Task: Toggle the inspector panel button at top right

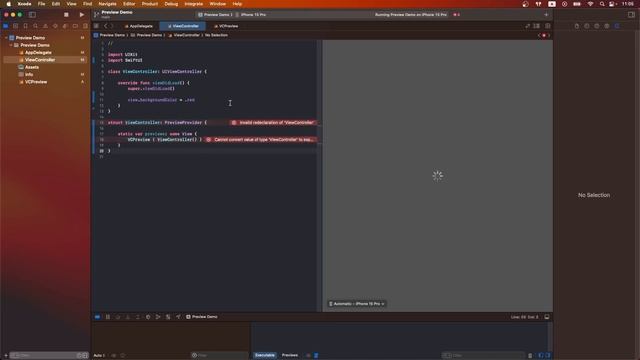Action: pyautogui.click(x=631, y=15)
